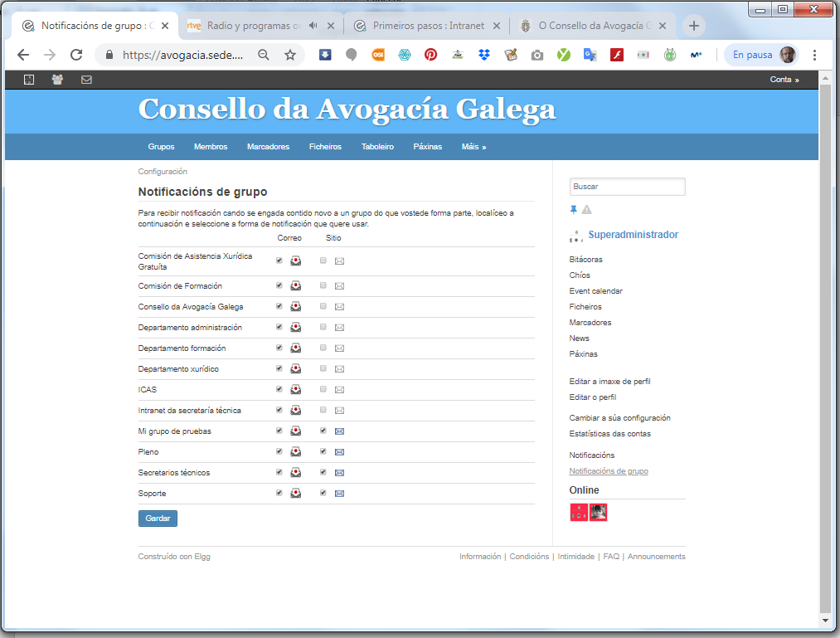The image size is (840, 638).
Task: Open Chrome's three-dot menu
Action: (x=814, y=55)
